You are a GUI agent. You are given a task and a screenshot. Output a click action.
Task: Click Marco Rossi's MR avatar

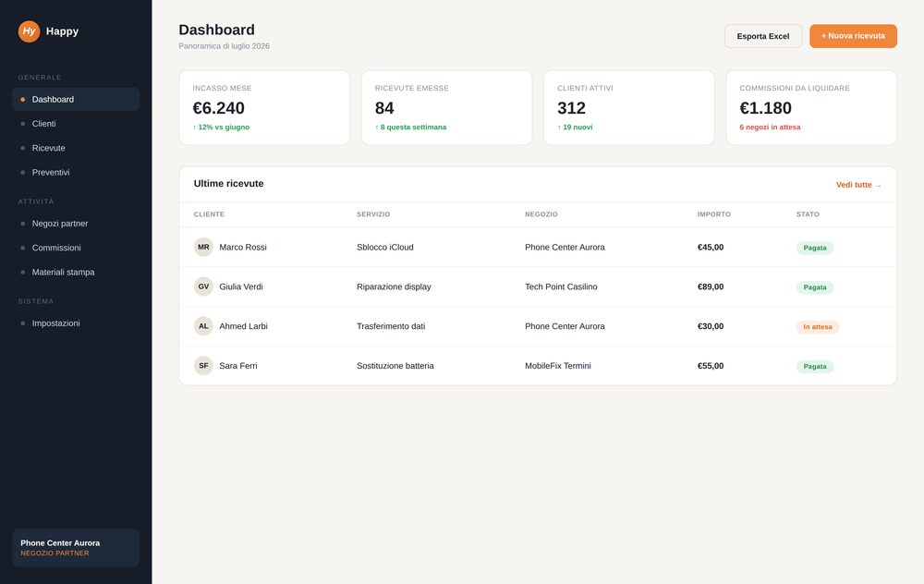tap(203, 247)
